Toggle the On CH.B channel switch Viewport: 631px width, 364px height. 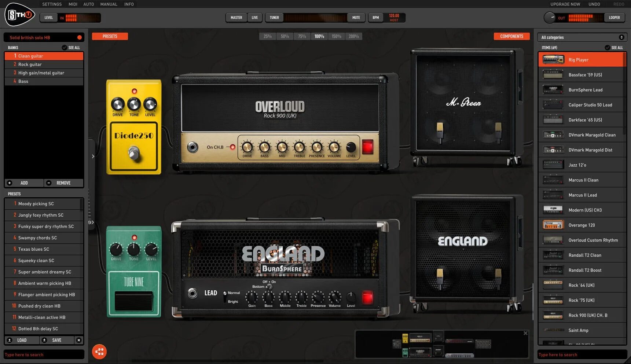232,147
